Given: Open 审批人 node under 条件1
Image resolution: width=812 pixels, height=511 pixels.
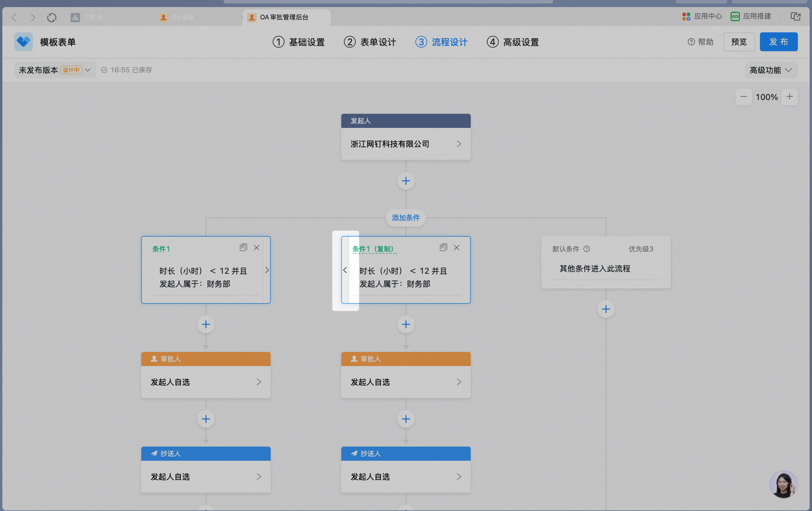Looking at the screenshot, I should [206, 382].
